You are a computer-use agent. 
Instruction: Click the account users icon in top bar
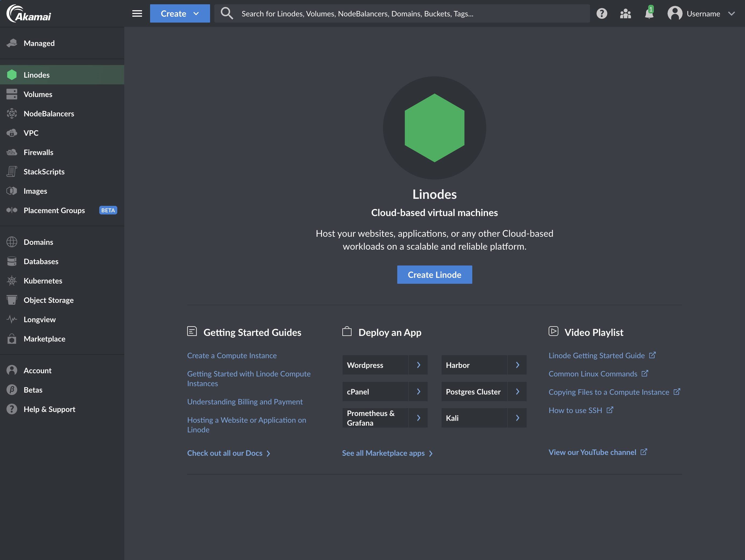(x=625, y=13)
